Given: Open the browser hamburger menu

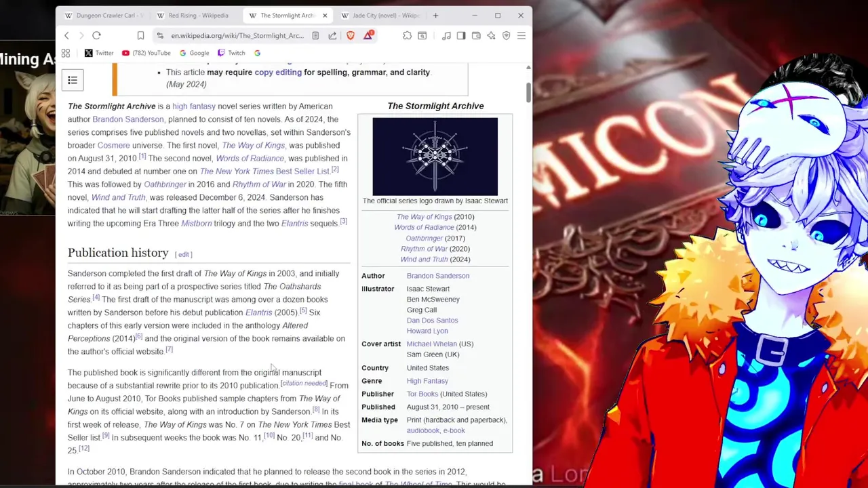Looking at the screenshot, I should [x=521, y=35].
